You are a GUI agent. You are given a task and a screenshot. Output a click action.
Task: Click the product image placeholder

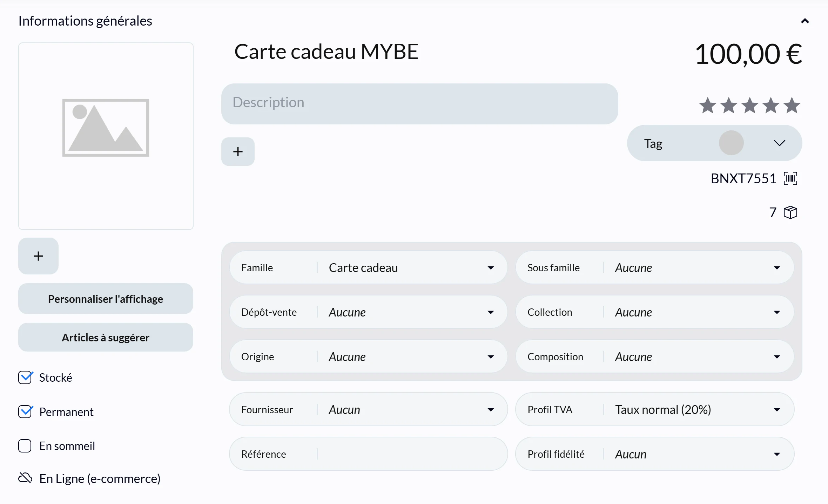click(x=106, y=136)
